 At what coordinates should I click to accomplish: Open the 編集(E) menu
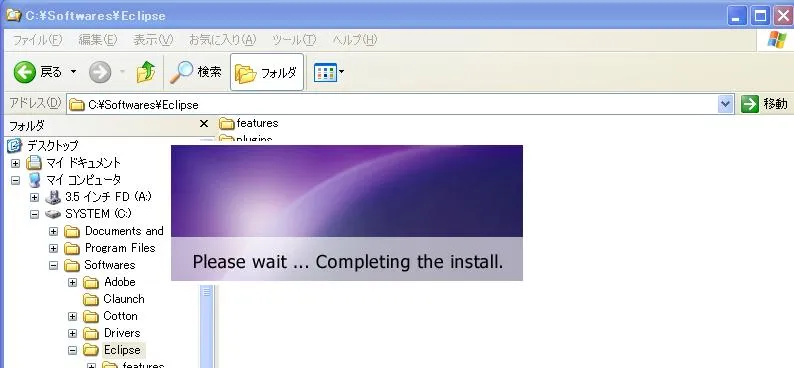point(98,39)
